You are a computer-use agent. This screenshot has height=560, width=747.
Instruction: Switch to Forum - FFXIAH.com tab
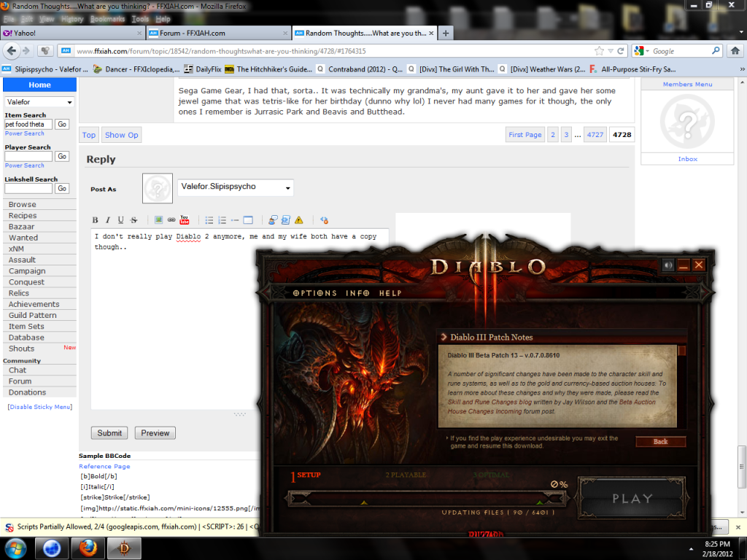click(x=218, y=33)
